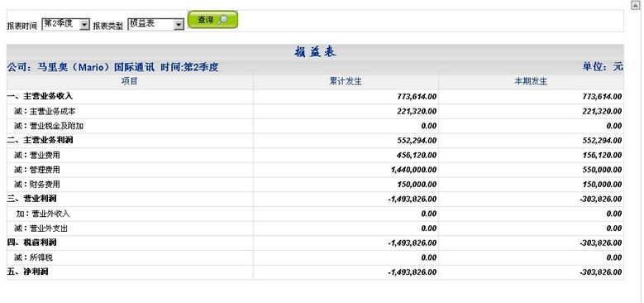Click the 报表时间 field label
Viewport: 644px width, 303px height.
[x=21, y=26]
